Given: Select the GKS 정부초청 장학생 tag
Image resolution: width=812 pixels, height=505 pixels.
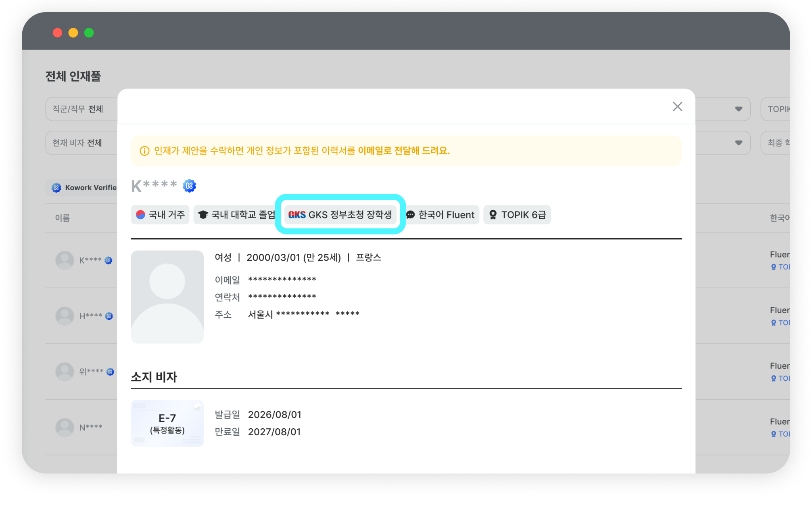Looking at the screenshot, I should coord(340,215).
